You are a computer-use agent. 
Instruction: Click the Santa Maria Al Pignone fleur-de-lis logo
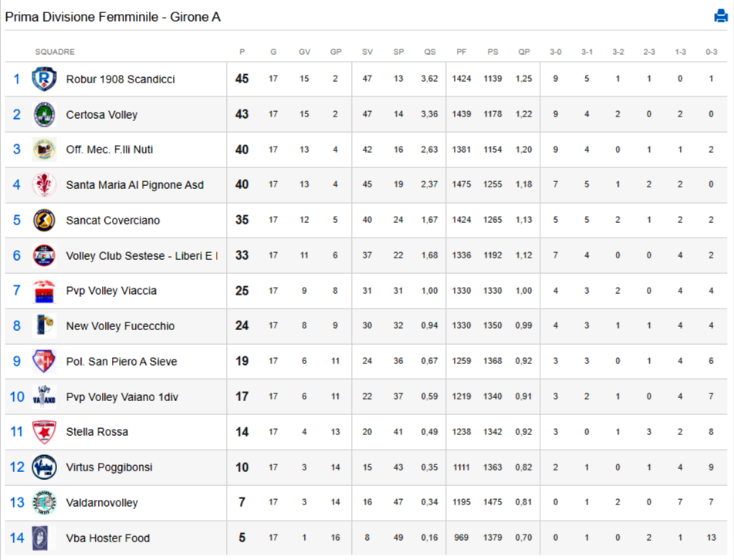click(x=44, y=184)
